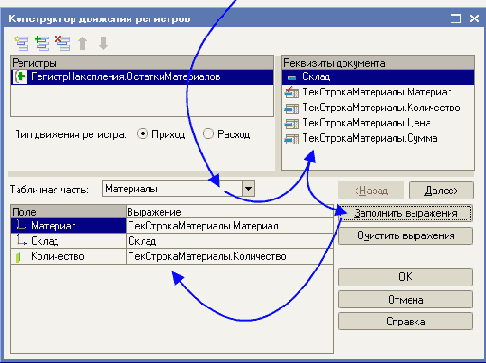This screenshot has height=363, width=486.
Task: Click the OK button
Action: tap(405, 277)
